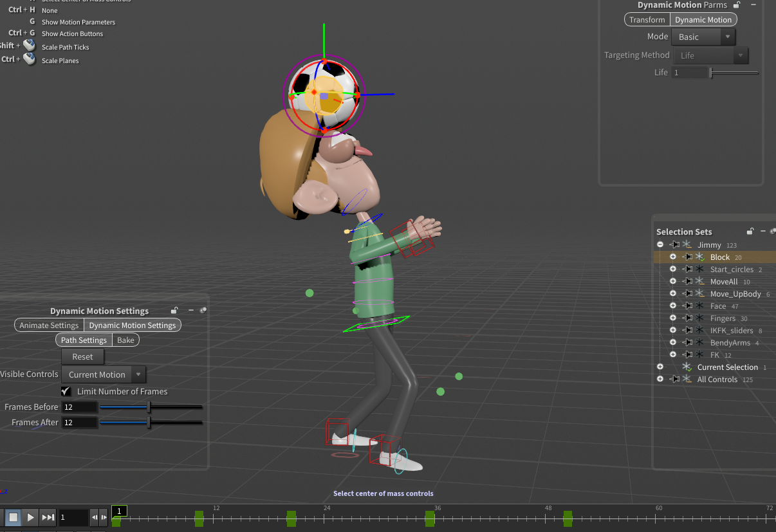Adjust the Life slider

pos(734,73)
